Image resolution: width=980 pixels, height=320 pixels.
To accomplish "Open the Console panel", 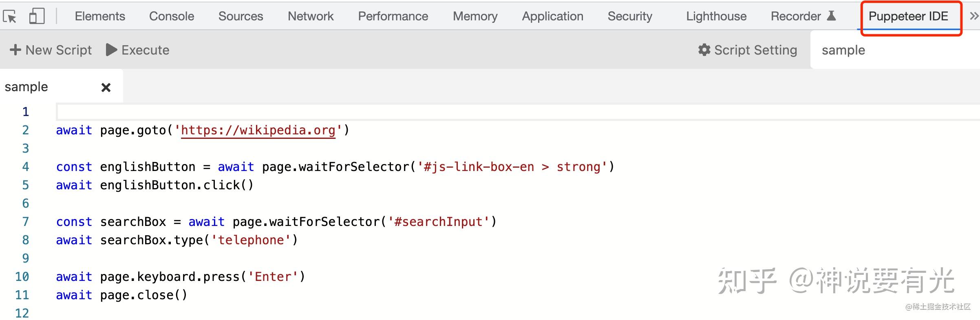I will tap(171, 16).
